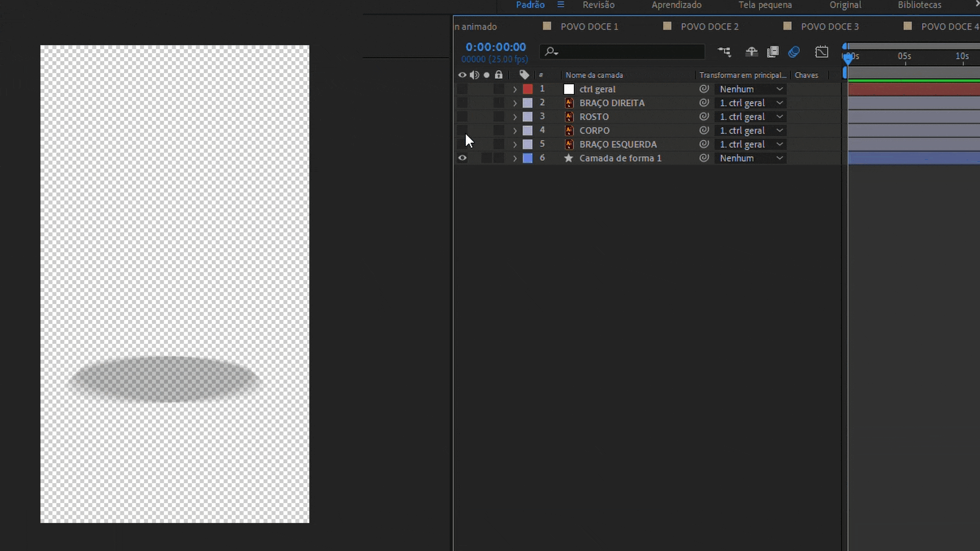Image resolution: width=980 pixels, height=551 pixels.
Task: Open the composition mini-flowchart icon
Action: point(724,52)
